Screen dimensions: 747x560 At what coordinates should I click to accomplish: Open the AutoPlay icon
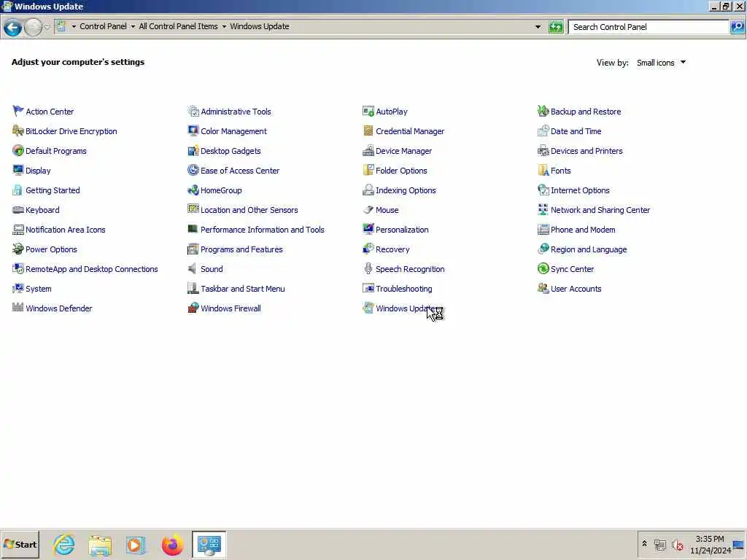pyautogui.click(x=368, y=111)
